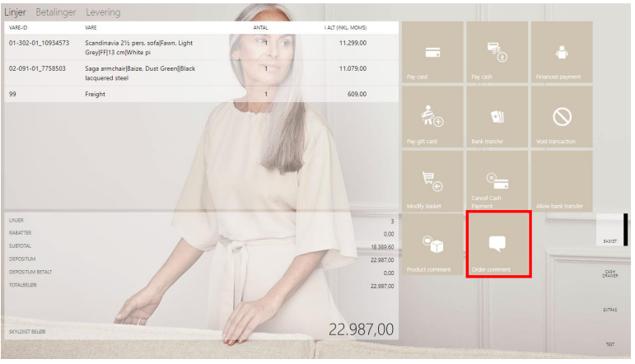Open the Order comment tile
Image resolution: width=635 pixels, height=364 pixels.
497,245
